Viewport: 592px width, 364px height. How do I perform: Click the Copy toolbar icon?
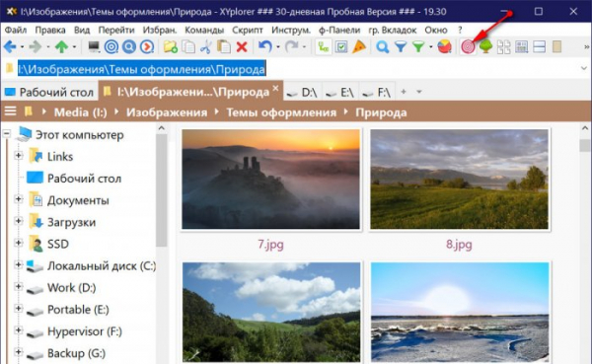coord(188,46)
